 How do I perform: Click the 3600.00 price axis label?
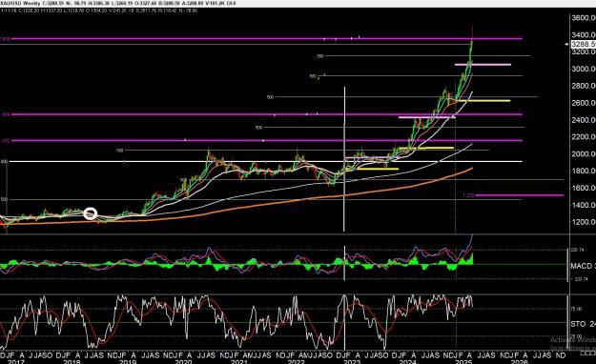click(x=584, y=18)
